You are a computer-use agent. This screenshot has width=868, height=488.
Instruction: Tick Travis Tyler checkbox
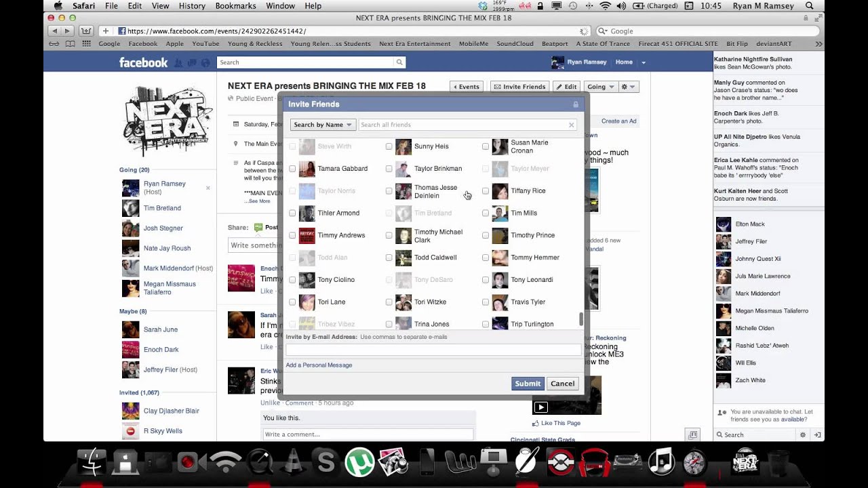pos(486,302)
